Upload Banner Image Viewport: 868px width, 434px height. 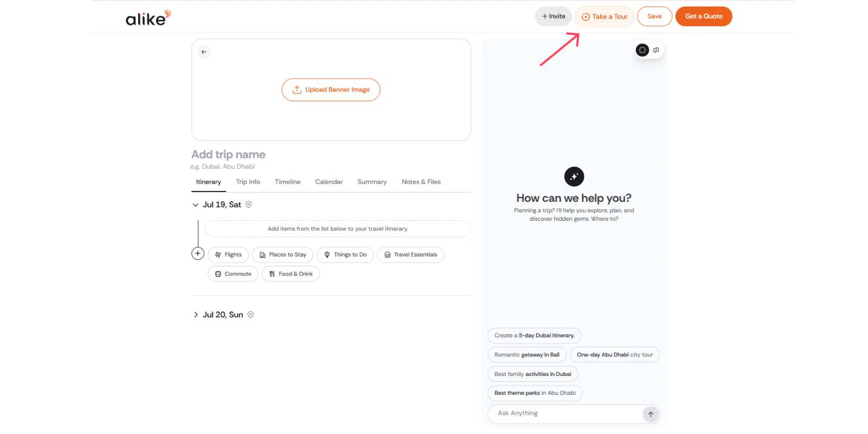pos(331,90)
